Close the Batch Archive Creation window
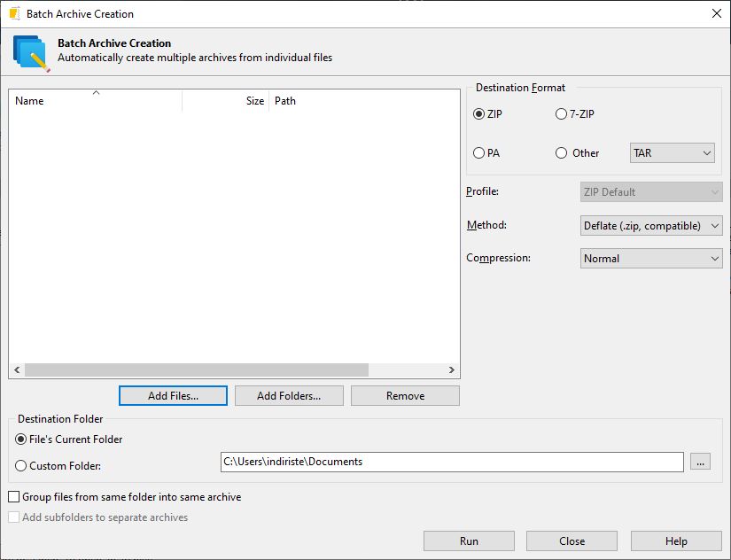The height and width of the screenshot is (560, 731). [x=716, y=14]
